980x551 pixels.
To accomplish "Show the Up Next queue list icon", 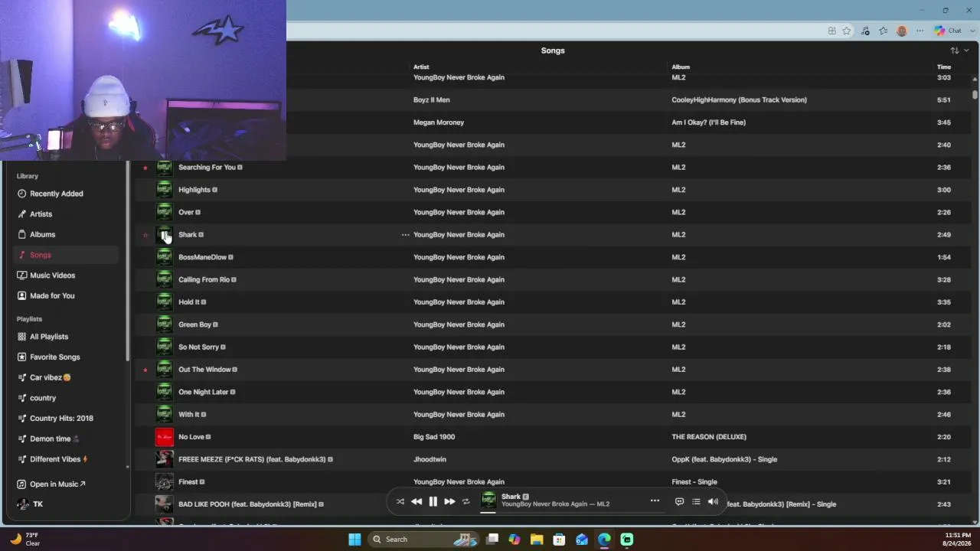I will [696, 501].
